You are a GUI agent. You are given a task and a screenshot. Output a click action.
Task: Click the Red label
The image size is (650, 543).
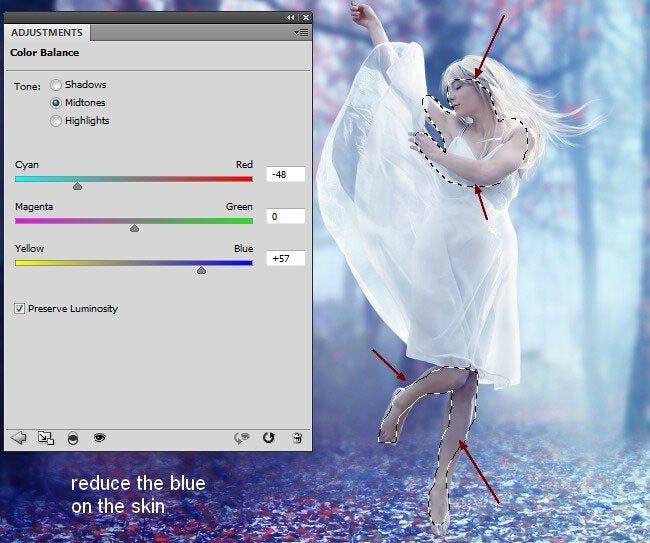click(x=244, y=165)
